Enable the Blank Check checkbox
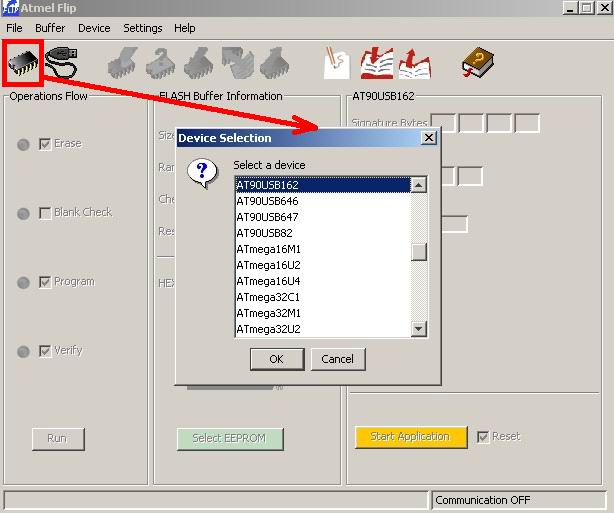614x513 pixels. pyautogui.click(x=45, y=213)
